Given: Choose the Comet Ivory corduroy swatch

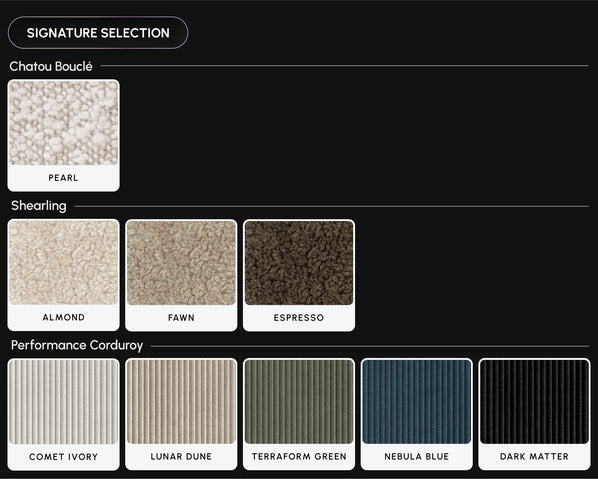Looking at the screenshot, I should (63, 415).
